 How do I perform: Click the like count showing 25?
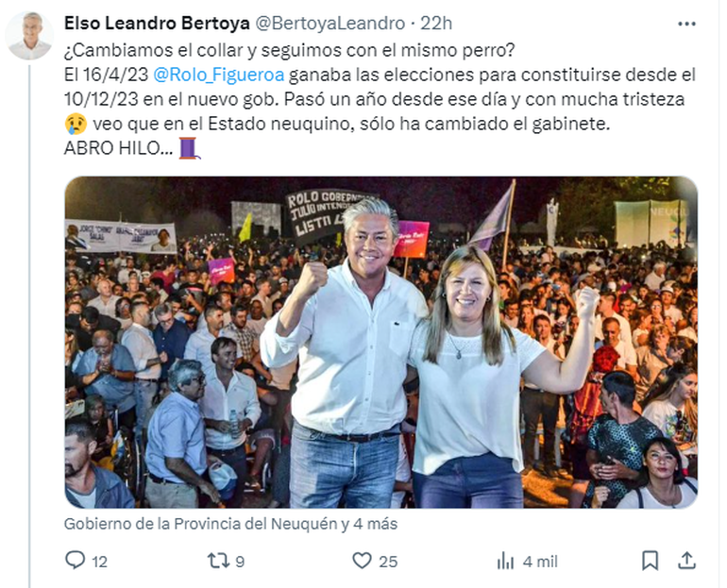pyautogui.click(x=388, y=562)
